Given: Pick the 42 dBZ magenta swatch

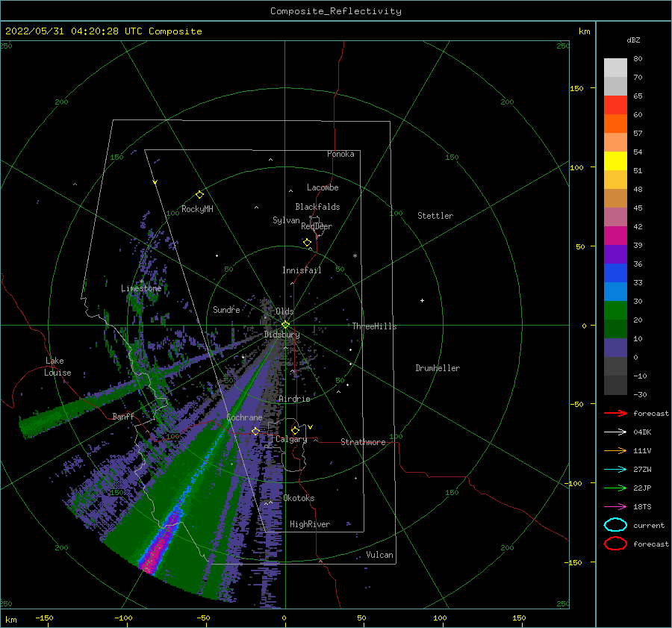Looking at the screenshot, I should (615, 235).
